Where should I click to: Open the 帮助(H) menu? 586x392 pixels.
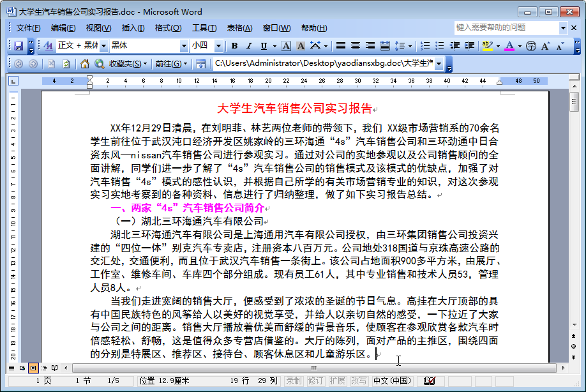314,28
